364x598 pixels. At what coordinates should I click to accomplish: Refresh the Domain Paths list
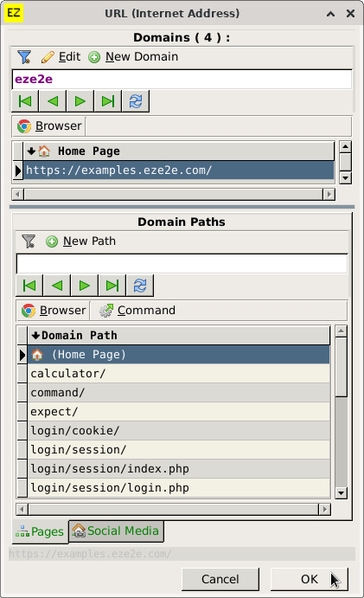140,286
